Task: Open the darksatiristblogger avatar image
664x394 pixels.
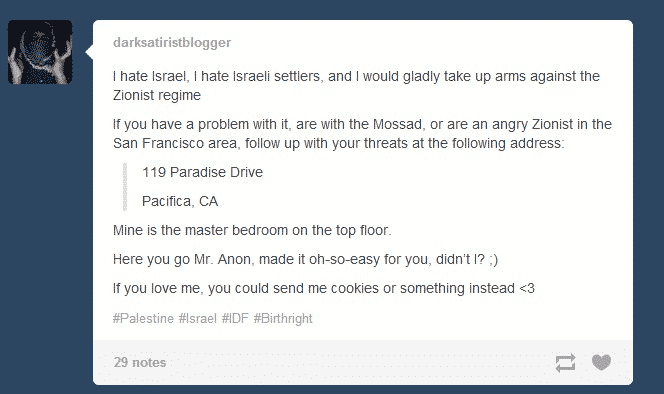Action: [40, 52]
